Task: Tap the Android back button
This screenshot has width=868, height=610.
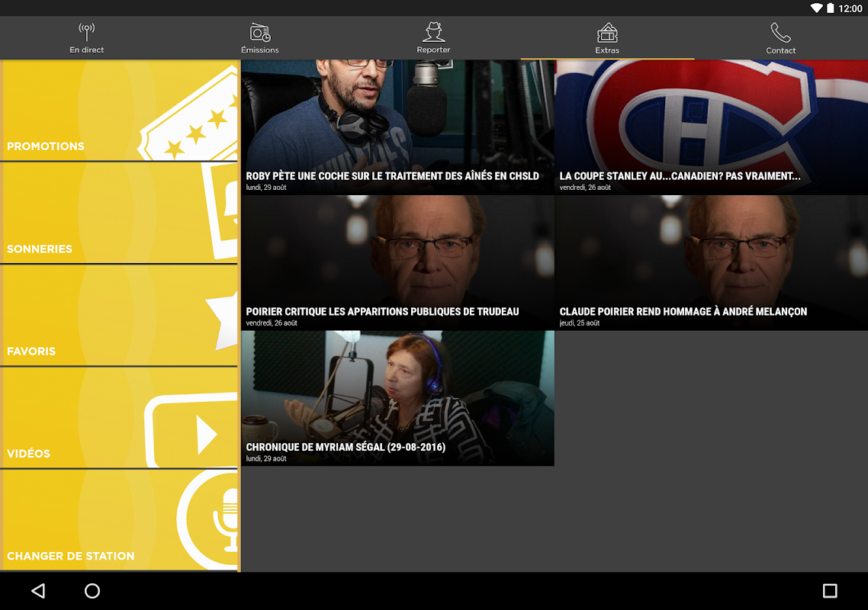Action: point(38,591)
